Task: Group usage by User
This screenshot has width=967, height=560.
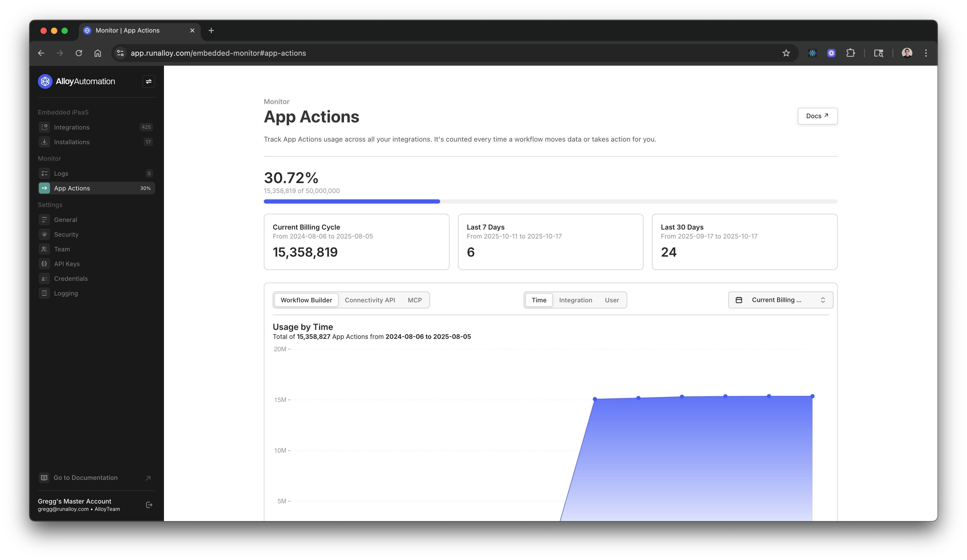Action: click(x=612, y=300)
